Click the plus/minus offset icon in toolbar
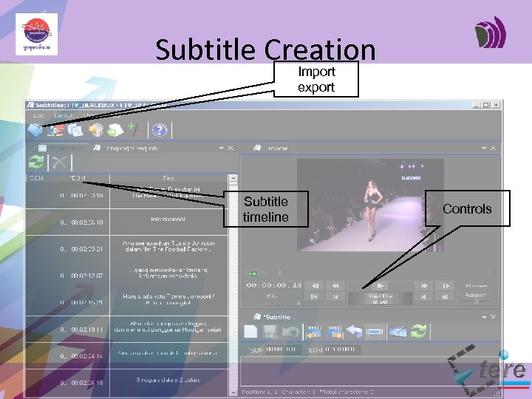532x399 pixels. tap(135, 130)
